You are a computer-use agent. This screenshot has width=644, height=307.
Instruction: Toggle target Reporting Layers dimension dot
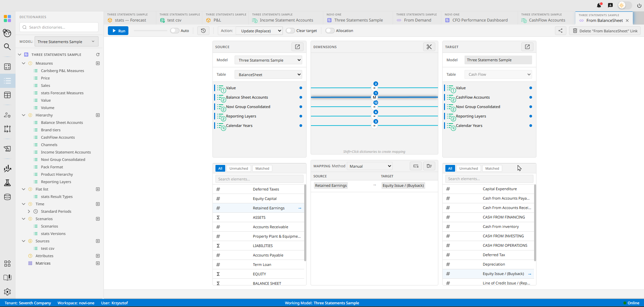tap(531, 116)
